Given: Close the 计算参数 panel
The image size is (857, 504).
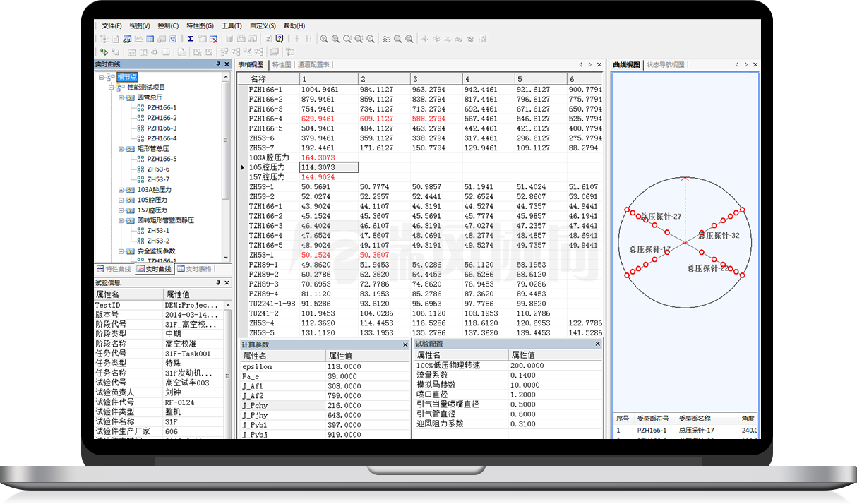Looking at the screenshot, I should pyautogui.click(x=405, y=344).
